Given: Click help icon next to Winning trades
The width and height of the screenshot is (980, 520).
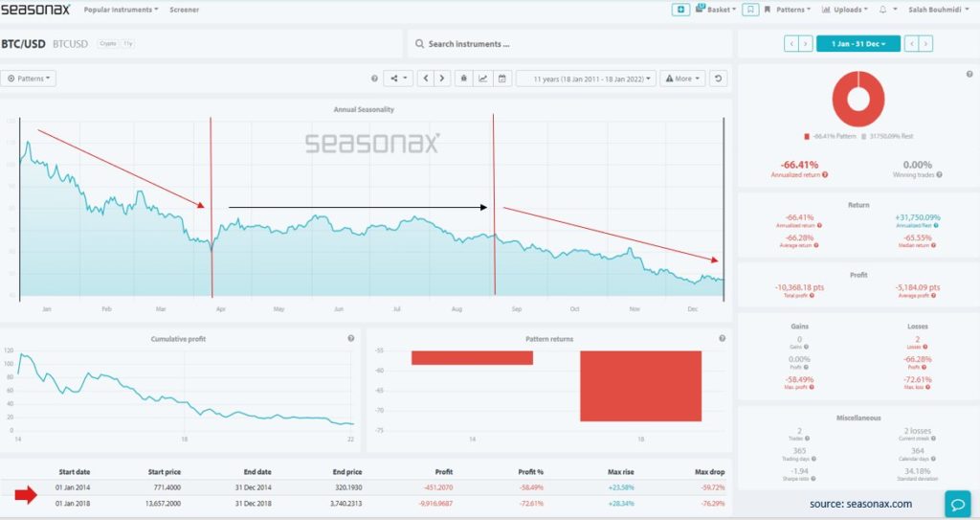Looking at the screenshot, I should [x=940, y=175].
